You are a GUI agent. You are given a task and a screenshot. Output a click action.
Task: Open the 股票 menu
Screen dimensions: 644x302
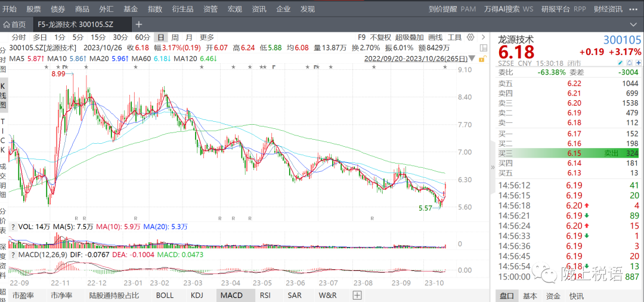[x=33, y=9]
